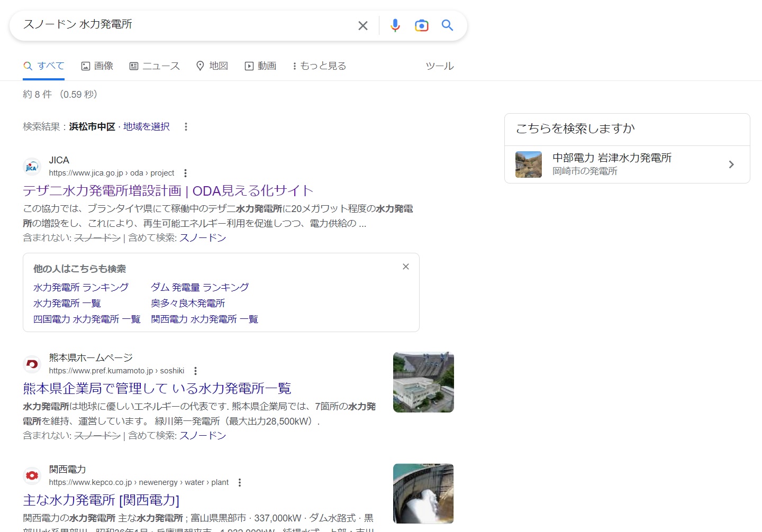The height and width of the screenshot is (532, 762).
Task: Open image search with the camera icon
Action: [x=422, y=25]
